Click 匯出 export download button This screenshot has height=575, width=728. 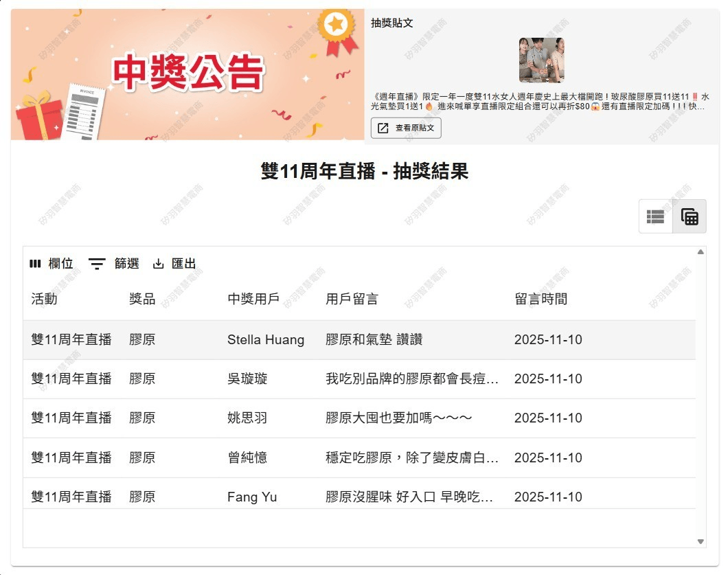(x=174, y=264)
